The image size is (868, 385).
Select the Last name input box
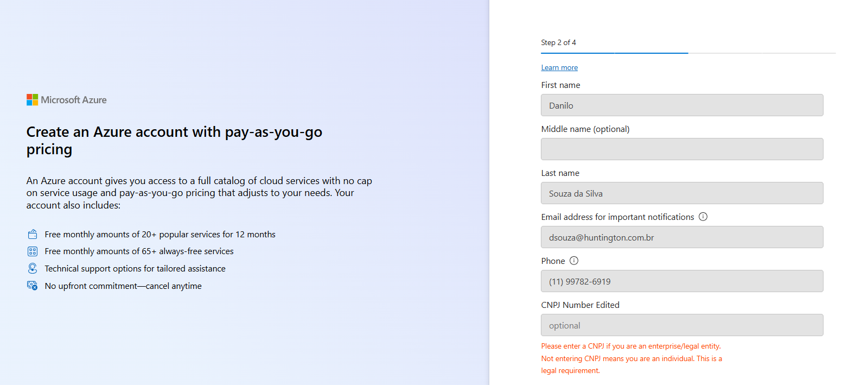tap(682, 193)
